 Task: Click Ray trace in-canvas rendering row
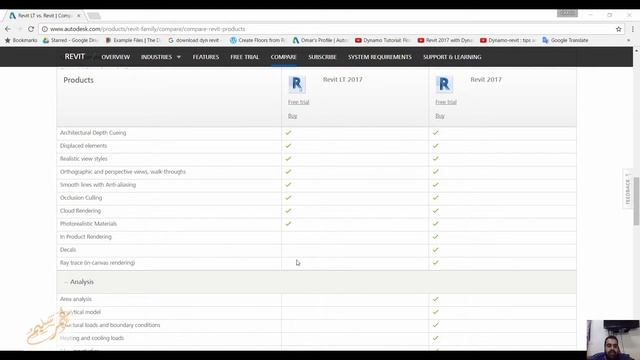pyautogui.click(x=98, y=263)
